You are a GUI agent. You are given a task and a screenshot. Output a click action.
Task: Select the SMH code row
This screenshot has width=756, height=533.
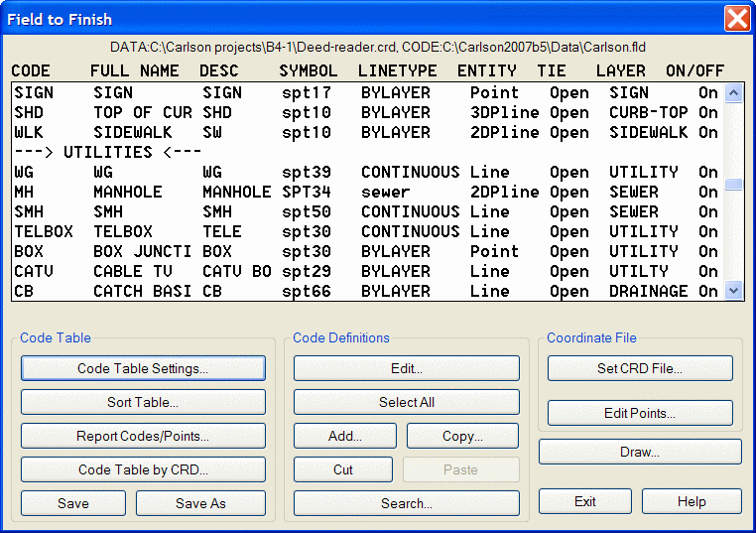pos(366,211)
